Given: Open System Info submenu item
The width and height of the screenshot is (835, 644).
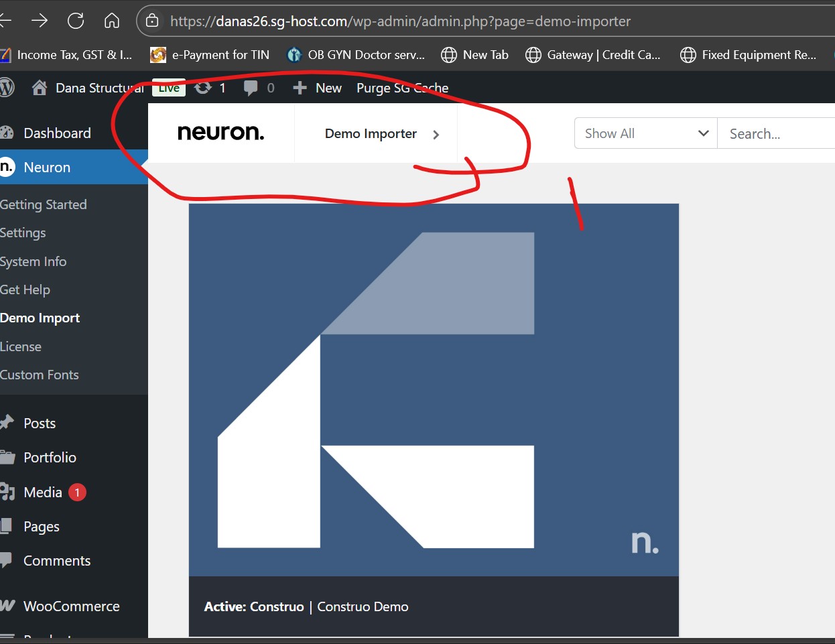Looking at the screenshot, I should pos(33,261).
